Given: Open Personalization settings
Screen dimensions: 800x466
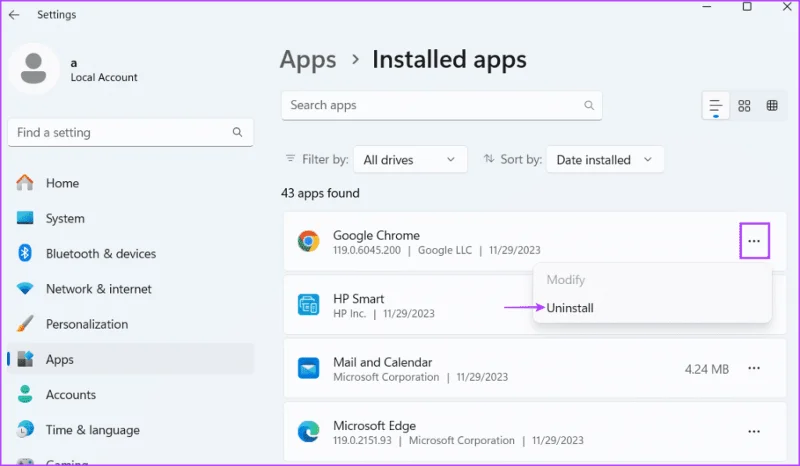Looking at the screenshot, I should coord(131,324).
